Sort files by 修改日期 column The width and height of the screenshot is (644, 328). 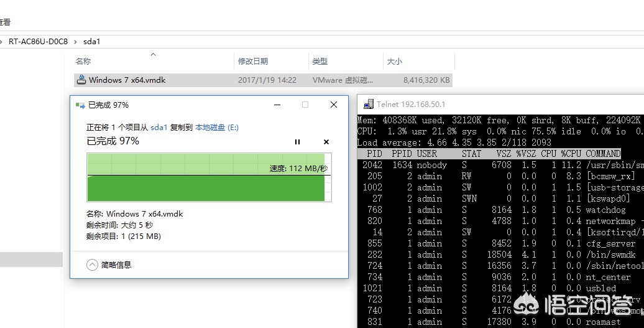[253, 61]
